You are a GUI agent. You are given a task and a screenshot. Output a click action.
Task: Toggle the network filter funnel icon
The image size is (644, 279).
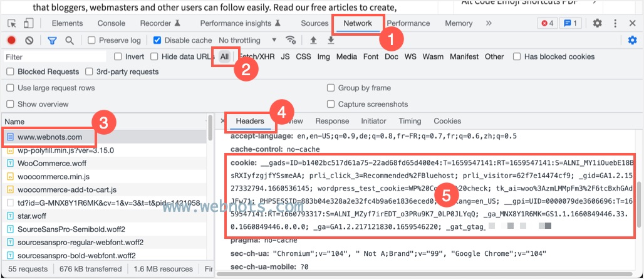53,40
